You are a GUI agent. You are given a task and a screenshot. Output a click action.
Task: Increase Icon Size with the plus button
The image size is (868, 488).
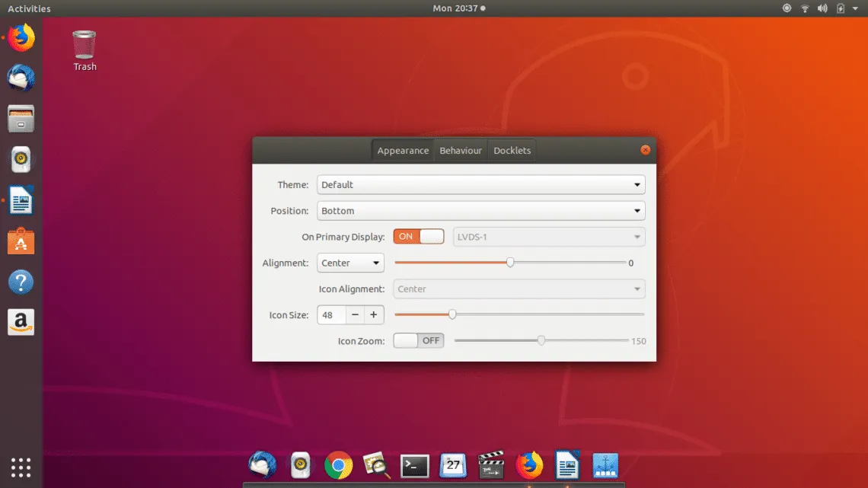coord(374,314)
